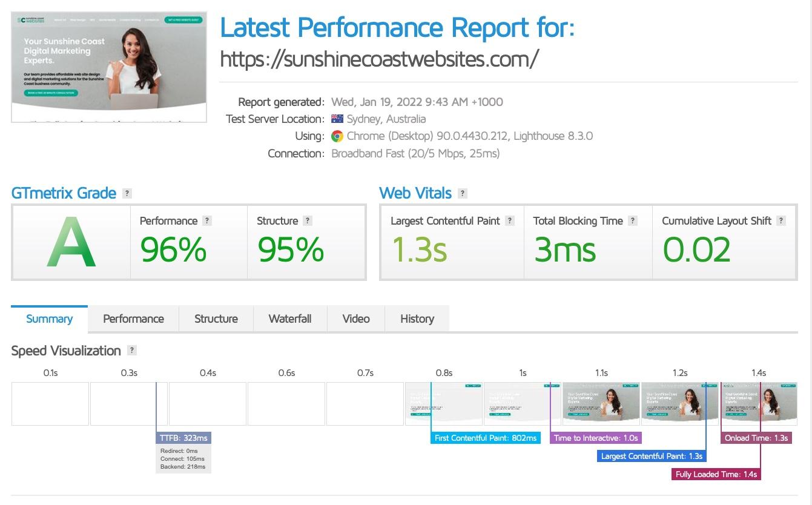Click the First Contentful Paint: 802ms marker
812x505 pixels.
486,438
